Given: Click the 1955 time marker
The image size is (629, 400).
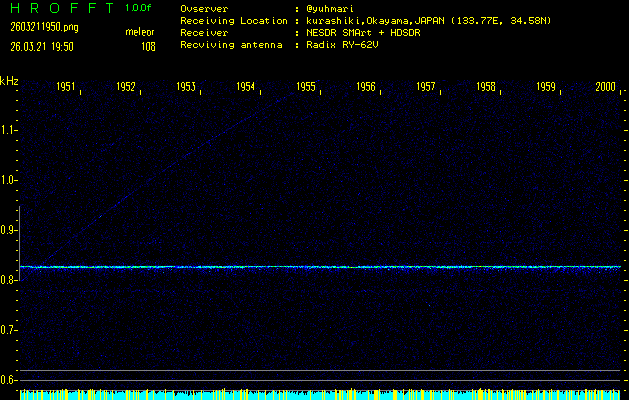Looking at the screenshot, I should point(306,87).
